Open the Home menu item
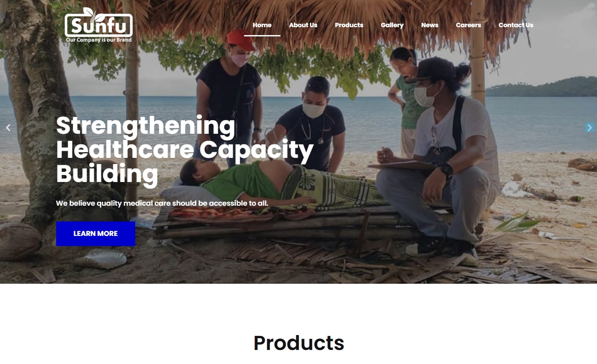597x364 pixels. point(262,25)
